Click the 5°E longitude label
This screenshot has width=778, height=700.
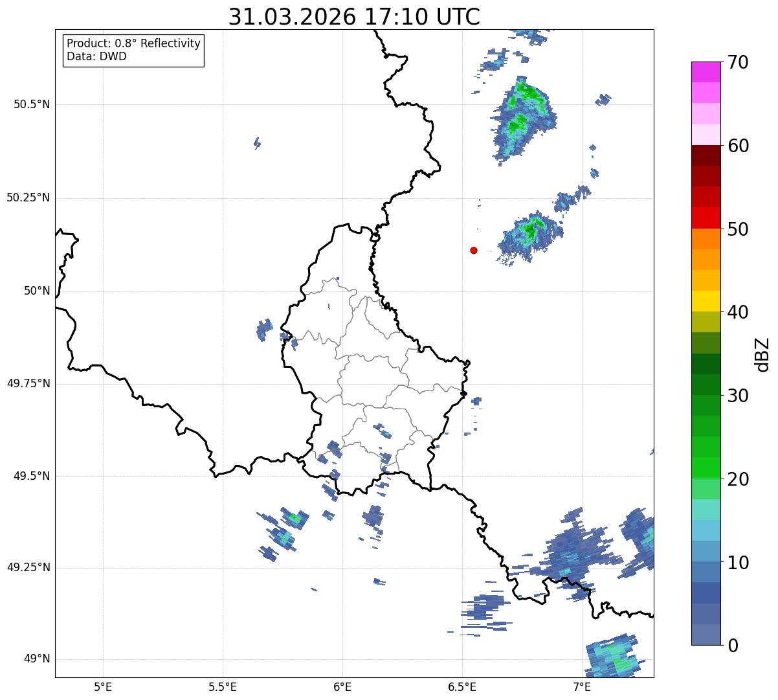click(103, 686)
